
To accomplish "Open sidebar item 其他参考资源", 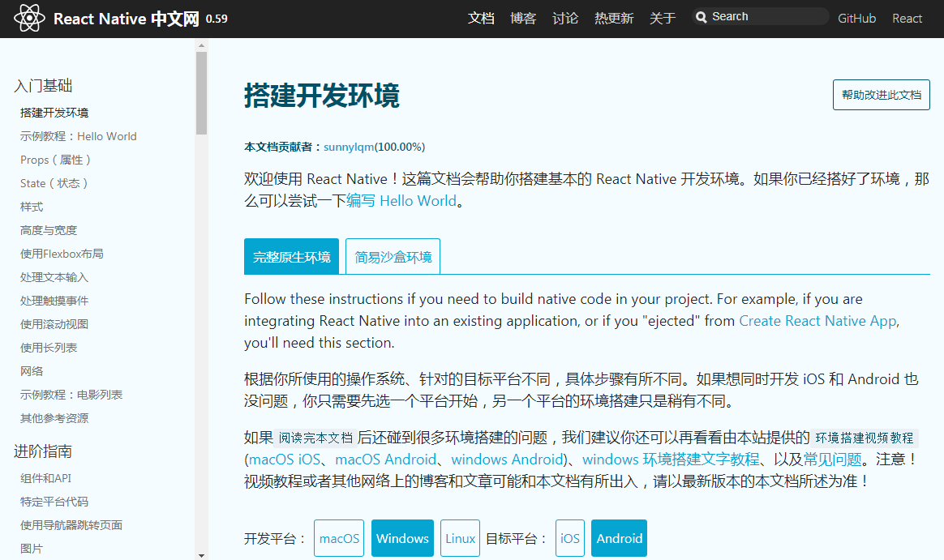I will tap(54, 418).
